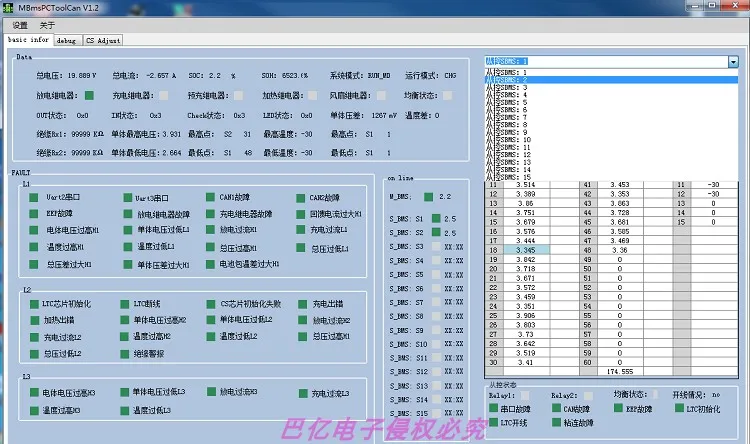Click the 粘连故障 slave status indicator
The height and width of the screenshot is (444, 750).
point(556,422)
